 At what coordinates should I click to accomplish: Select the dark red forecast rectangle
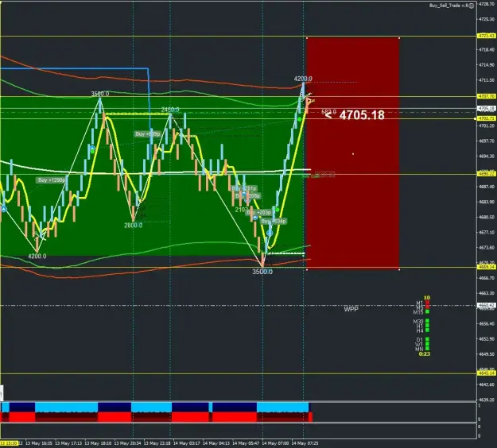353,153
